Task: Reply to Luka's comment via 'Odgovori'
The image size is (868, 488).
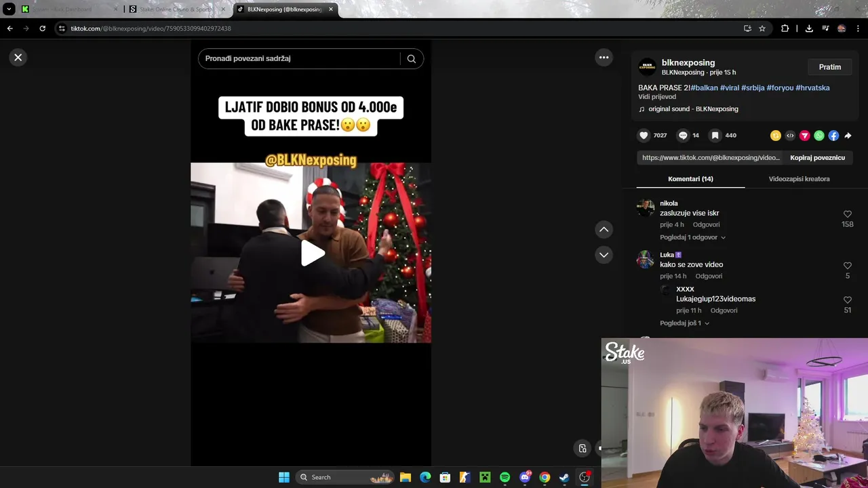Action: tap(709, 276)
